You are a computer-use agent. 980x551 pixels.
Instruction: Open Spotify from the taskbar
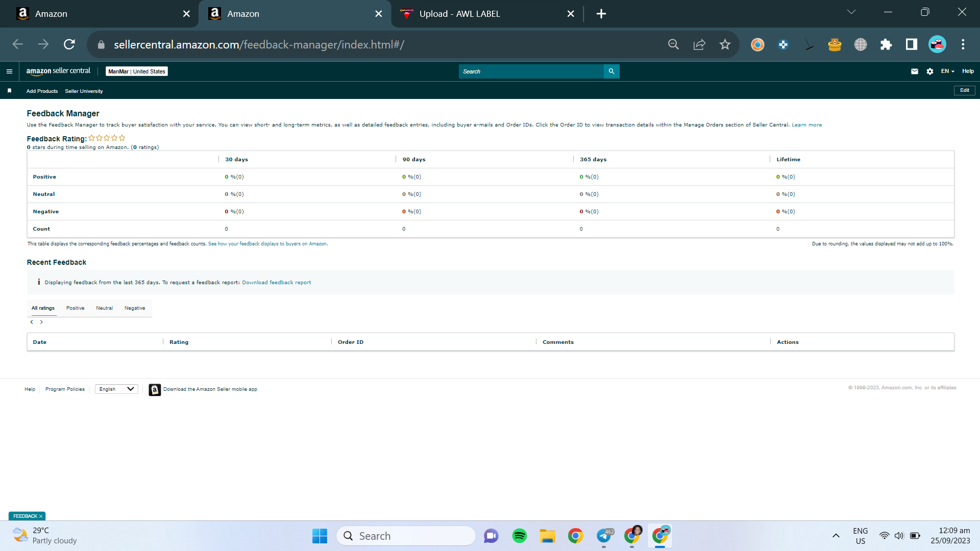520,536
